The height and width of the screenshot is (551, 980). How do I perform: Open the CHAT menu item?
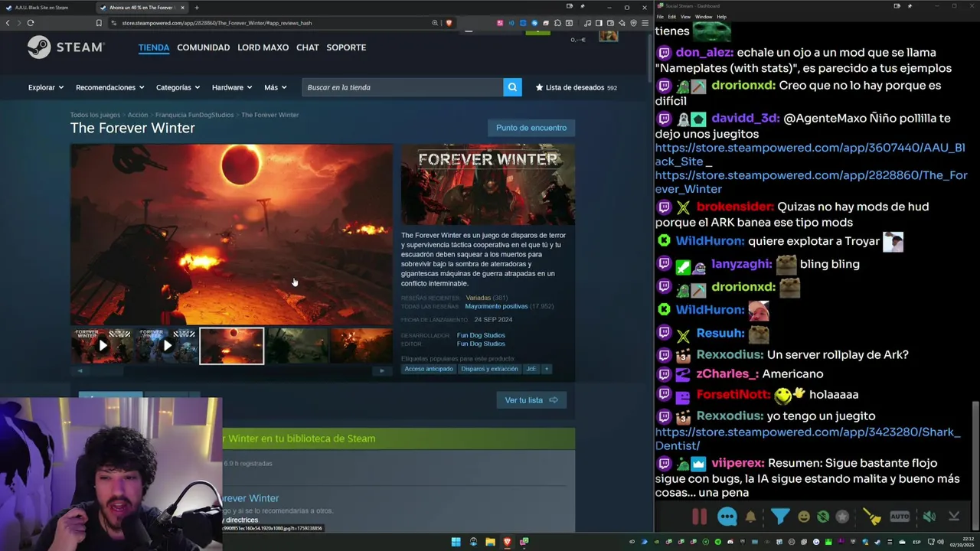[307, 47]
